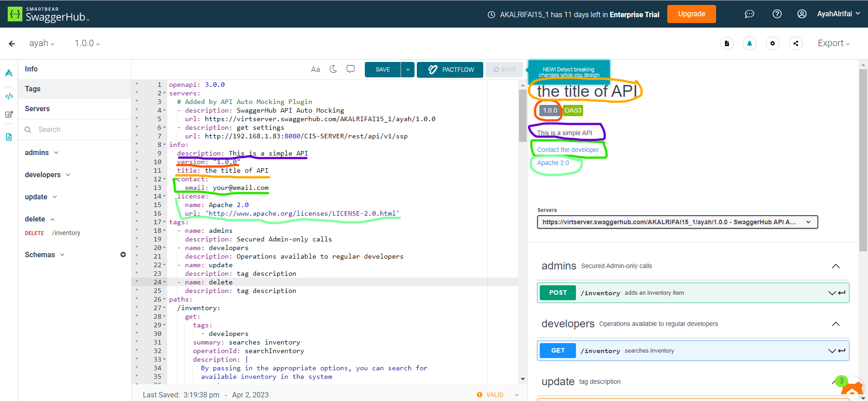Screen dimensions: 868x401
Task: Open the 1.0.0 version dropdown
Action: point(87,43)
